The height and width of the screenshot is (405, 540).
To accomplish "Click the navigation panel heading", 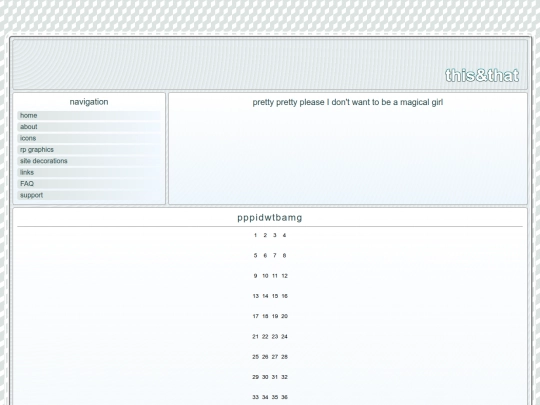I will click(89, 102).
